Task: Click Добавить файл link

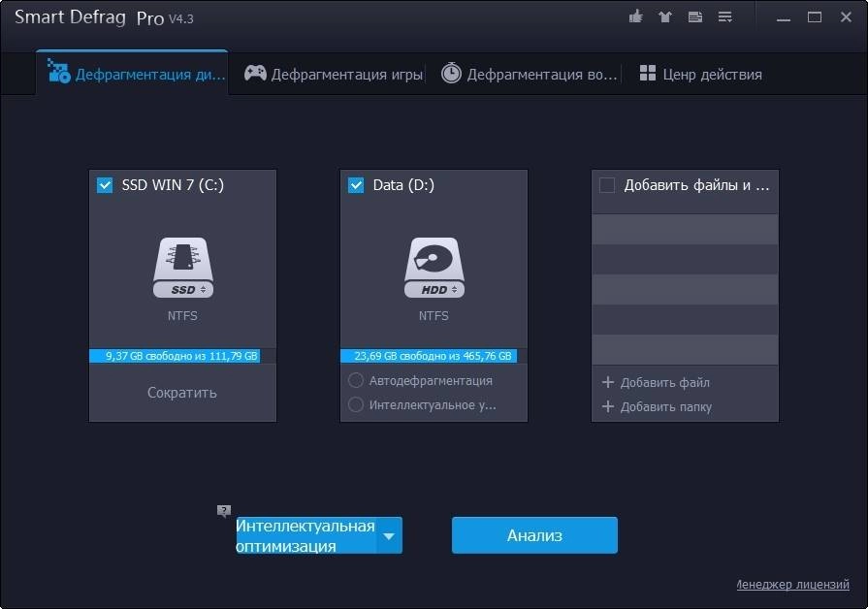Action: pyautogui.click(x=665, y=382)
